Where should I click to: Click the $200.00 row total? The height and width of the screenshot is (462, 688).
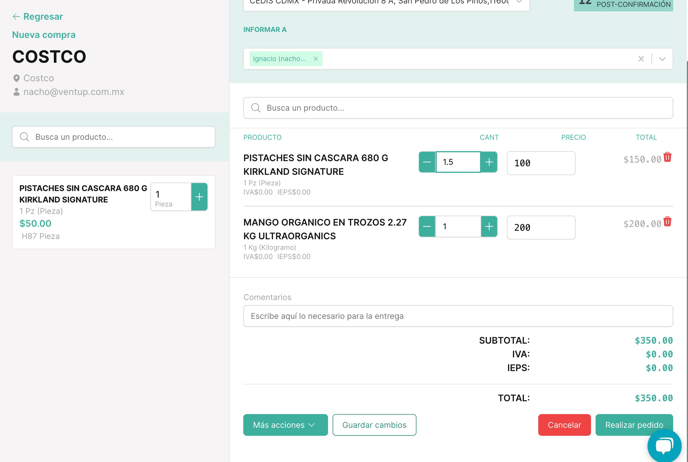642,224
